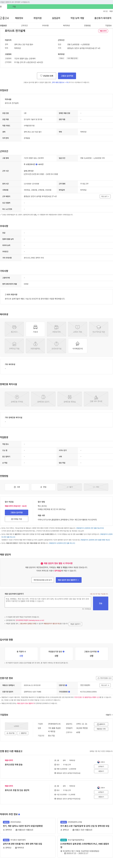Click the 주택자금 지원 benefit icon
Viewport: 113px width, 868px height.
(14, 346)
